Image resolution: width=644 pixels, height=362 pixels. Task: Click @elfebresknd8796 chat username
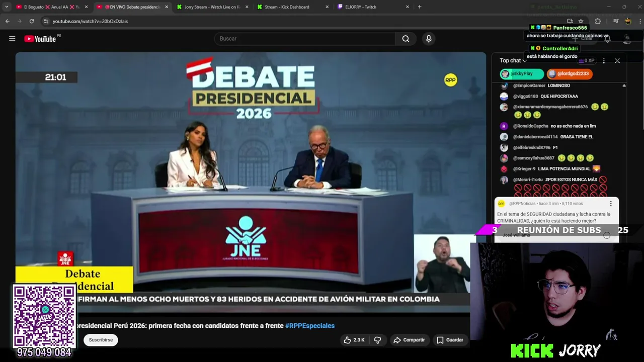tap(531, 147)
